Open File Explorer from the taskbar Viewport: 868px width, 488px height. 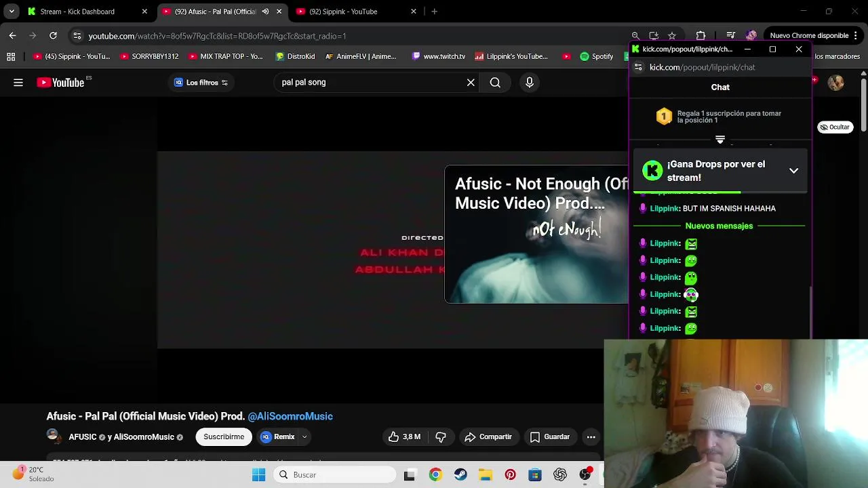[x=485, y=475]
